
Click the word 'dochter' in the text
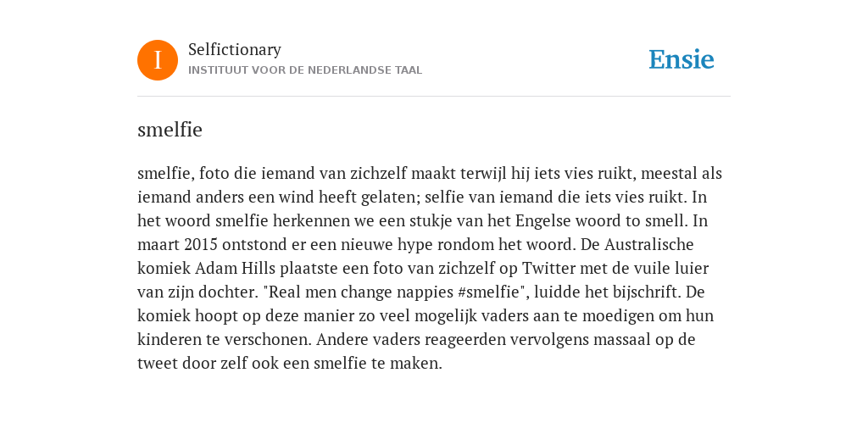[x=221, y=292]
